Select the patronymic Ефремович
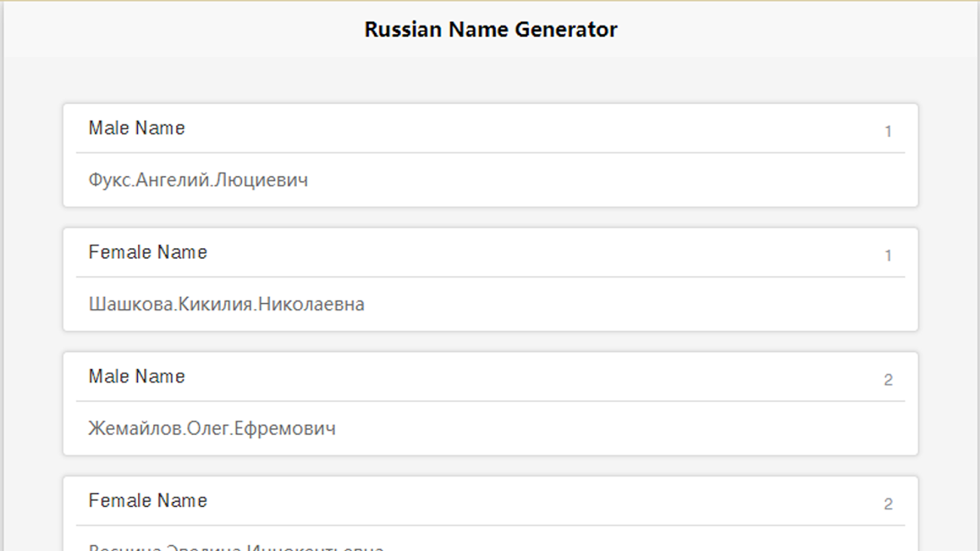 pos(285,429)
